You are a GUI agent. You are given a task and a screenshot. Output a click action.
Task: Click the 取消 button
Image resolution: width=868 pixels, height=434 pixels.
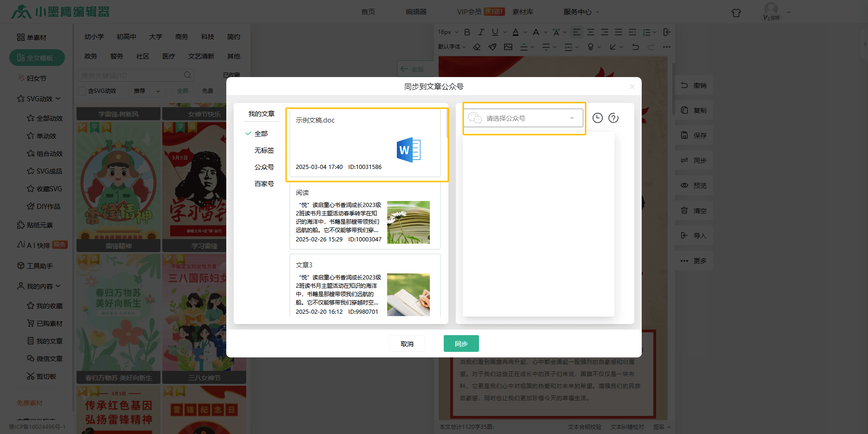click(407, 343)
